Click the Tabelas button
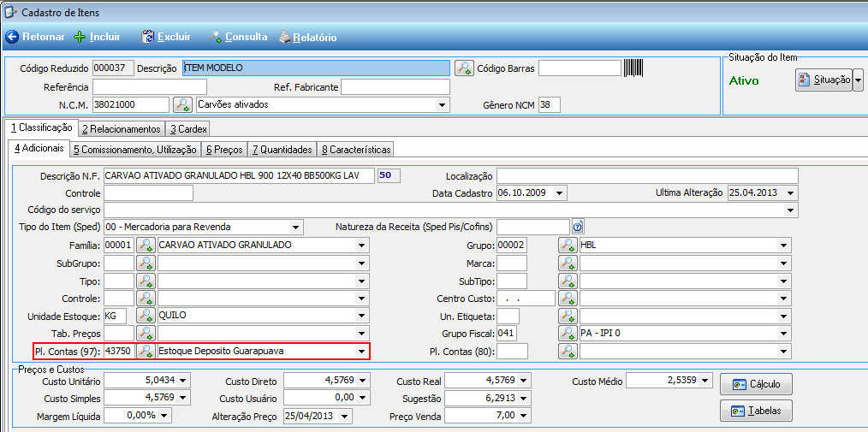Screen dimensions: 868x432 pyautogui.click(x=756, y=411)
